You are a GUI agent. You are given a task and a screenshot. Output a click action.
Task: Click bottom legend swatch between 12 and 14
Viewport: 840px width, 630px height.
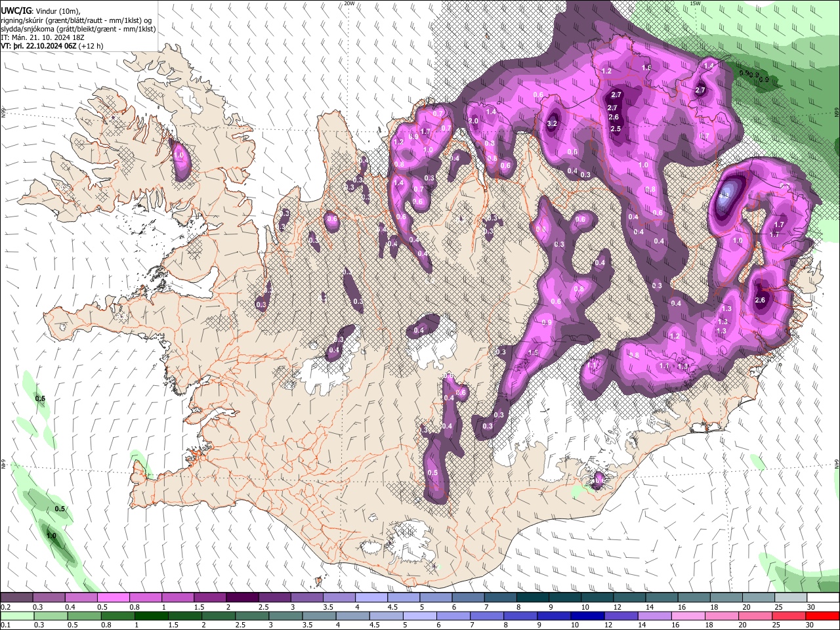621,616
